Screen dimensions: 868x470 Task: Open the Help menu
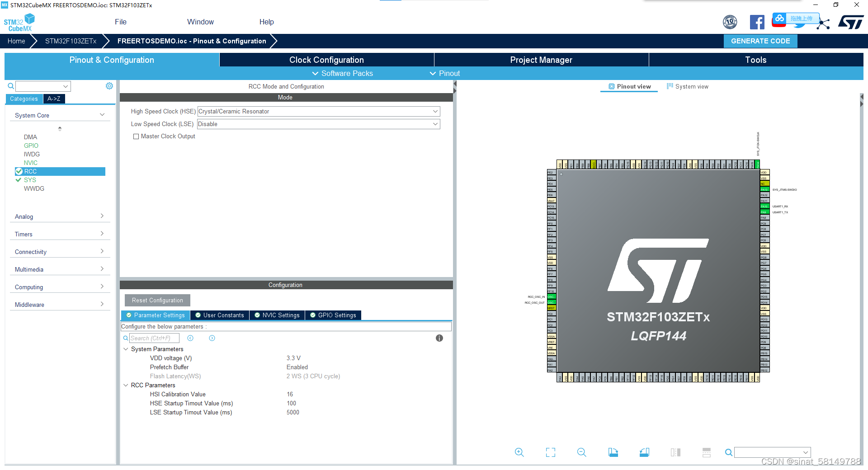[x=266, y=22]
